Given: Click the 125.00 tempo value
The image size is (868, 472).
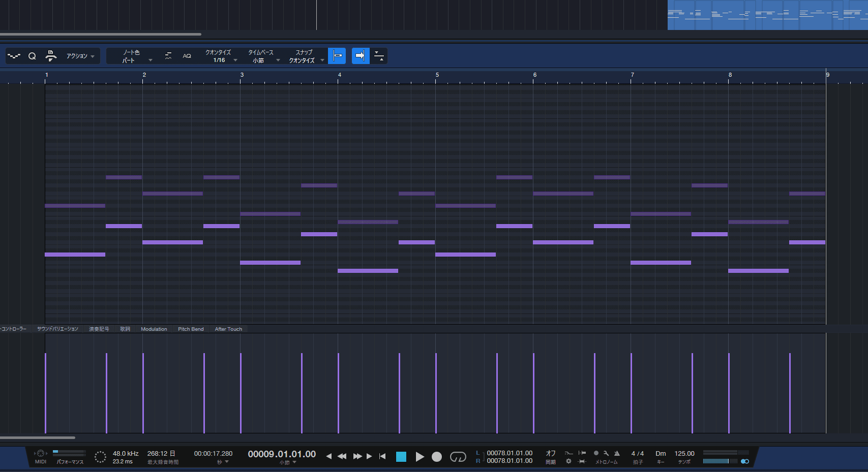Looking at the screenshot, I should 684,454.
